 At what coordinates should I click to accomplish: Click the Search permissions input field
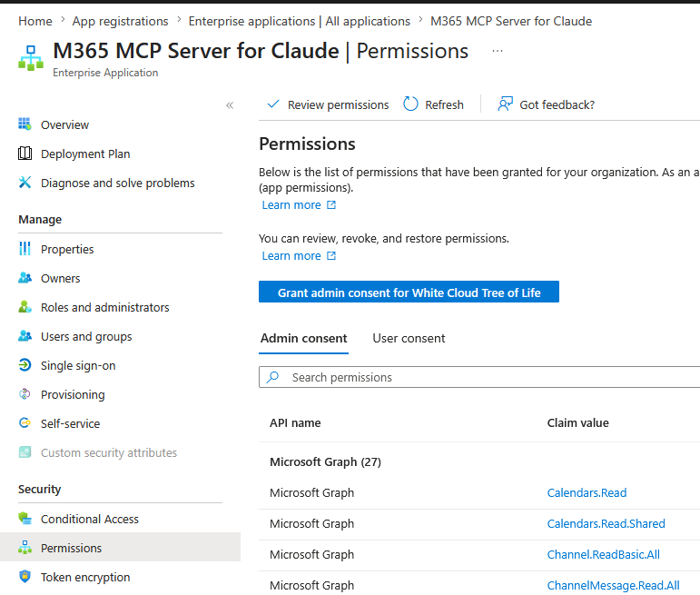(479, 377)
